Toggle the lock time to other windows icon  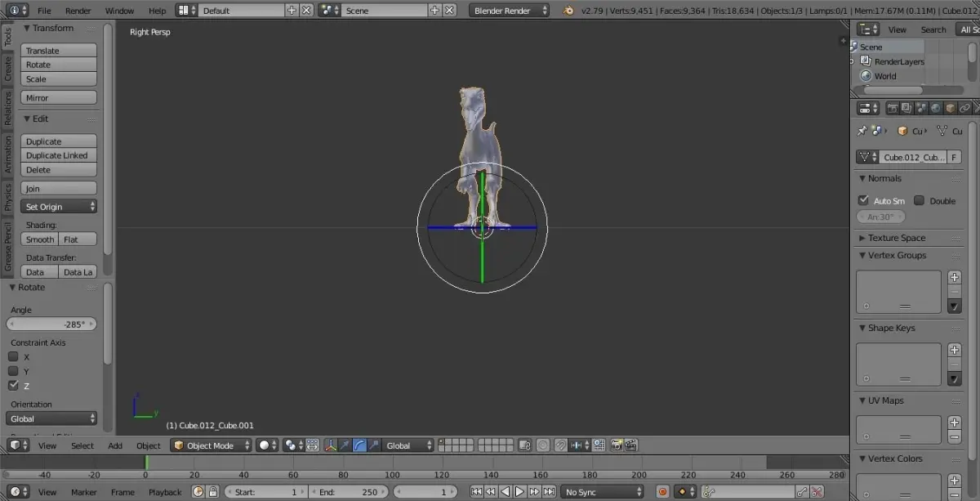click(x=212, y=492)
